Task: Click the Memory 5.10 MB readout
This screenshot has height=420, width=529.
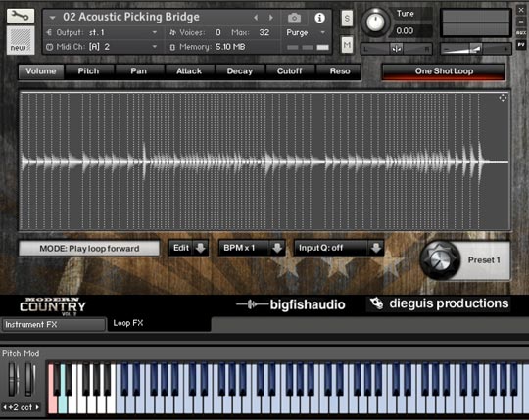Action: 208,47
